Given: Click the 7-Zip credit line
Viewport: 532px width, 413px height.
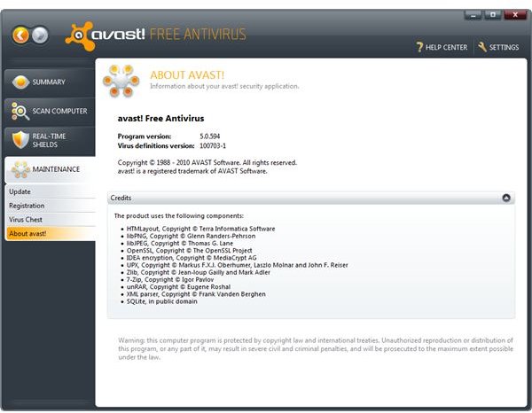Looking at the screenshot, I should (x=170, y=280).
